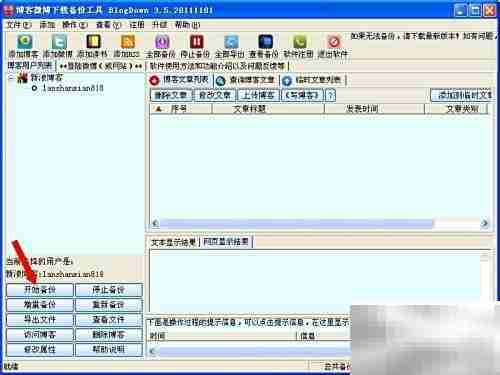Image resolution: width=500 pixels, height=375 pixels.
Task: Open the 帮助(H) menu
Action: [x=187, y=25]
